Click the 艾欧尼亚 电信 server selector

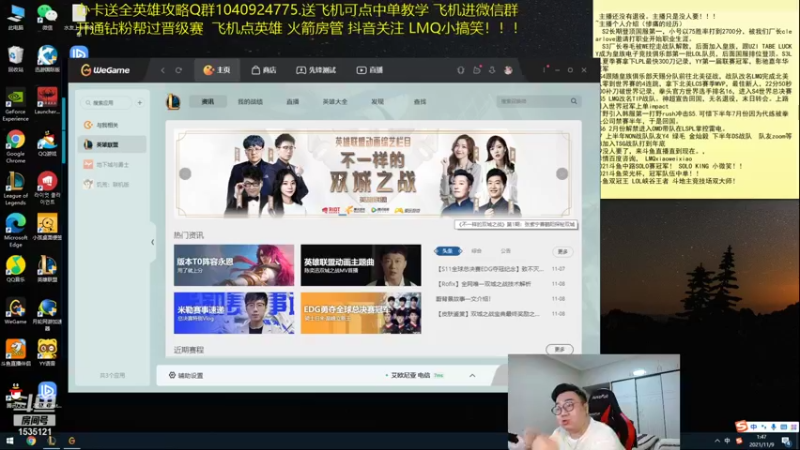coord(414,375)
